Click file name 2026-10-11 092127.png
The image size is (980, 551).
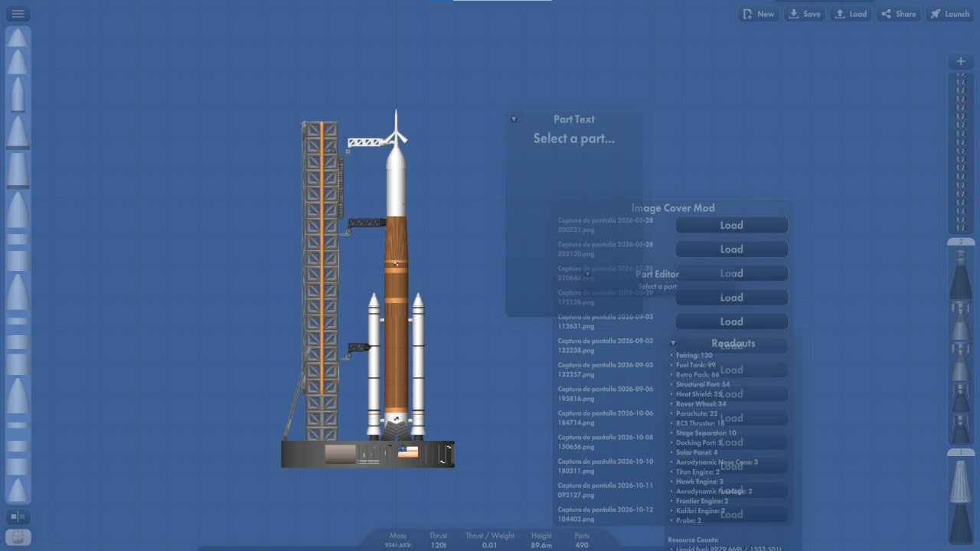coord(605,490)
